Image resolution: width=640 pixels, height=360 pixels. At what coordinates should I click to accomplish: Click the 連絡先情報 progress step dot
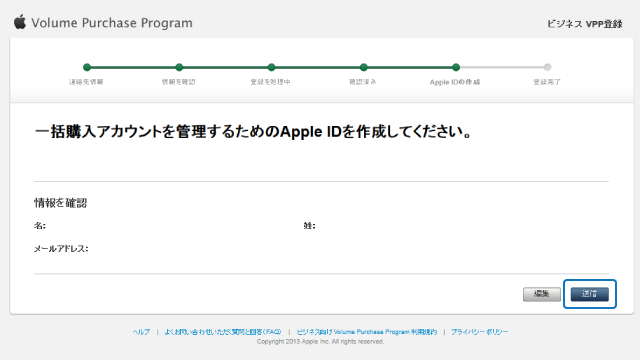tap(87, 67)
